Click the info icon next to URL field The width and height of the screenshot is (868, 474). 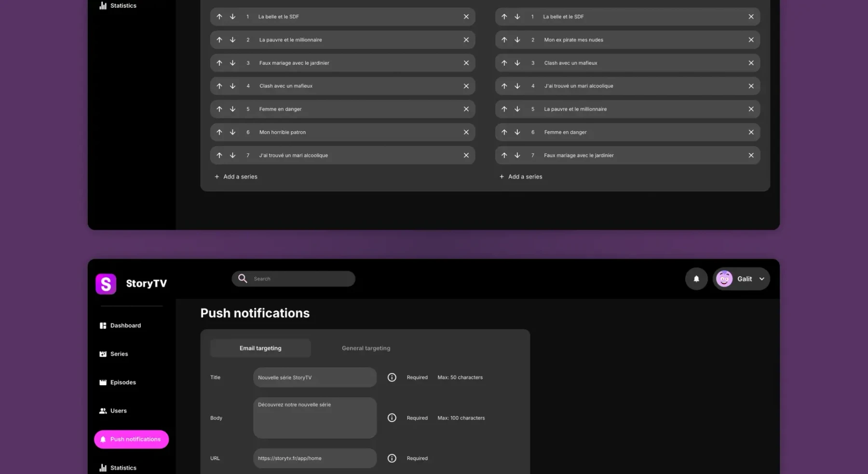pyautogui.click(x=392, y=458)
